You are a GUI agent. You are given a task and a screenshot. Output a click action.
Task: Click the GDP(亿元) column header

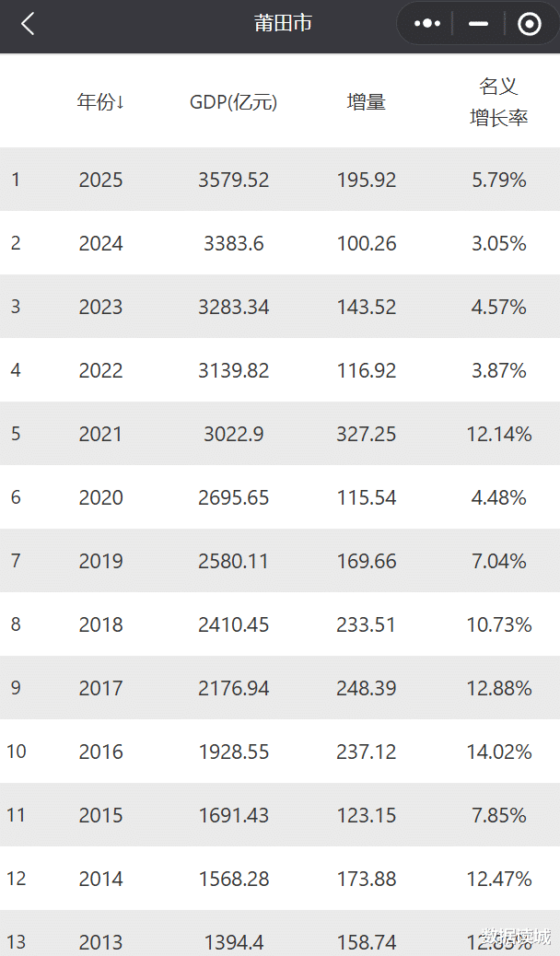(233, 102)
